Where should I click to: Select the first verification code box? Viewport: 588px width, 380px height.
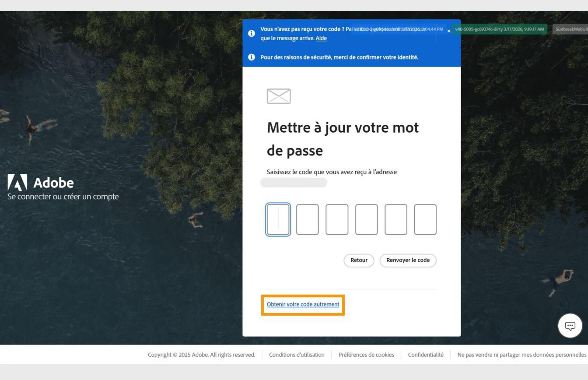[x=278, y=219]
